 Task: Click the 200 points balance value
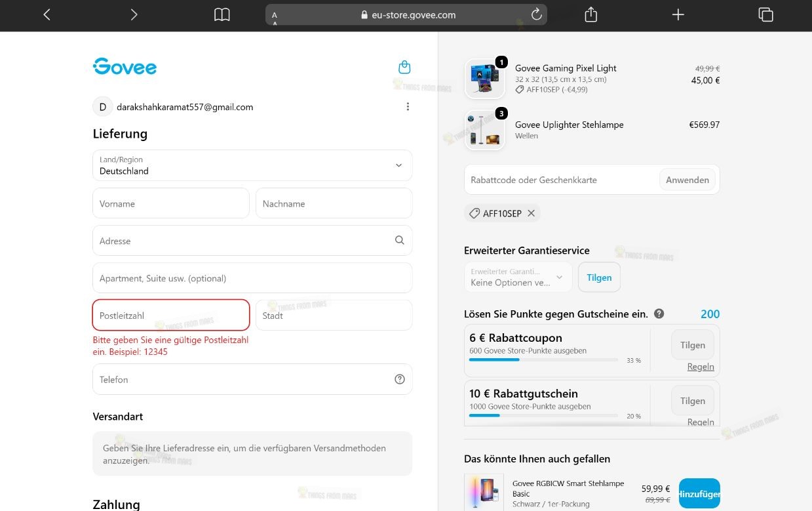(x=710, y=314)
